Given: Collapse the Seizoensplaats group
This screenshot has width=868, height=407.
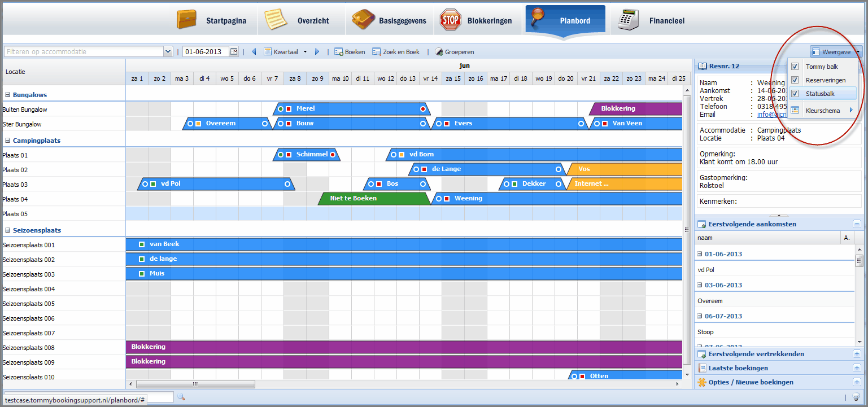Looking at the screenshot, I should (x=8, y=230).
